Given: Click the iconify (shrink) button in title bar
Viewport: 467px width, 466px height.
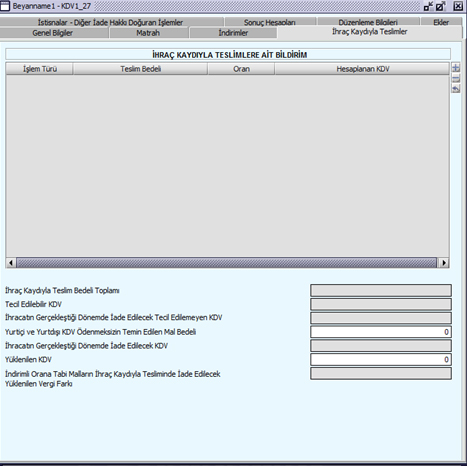Looking at the screenshot, I should click(428, 6).
